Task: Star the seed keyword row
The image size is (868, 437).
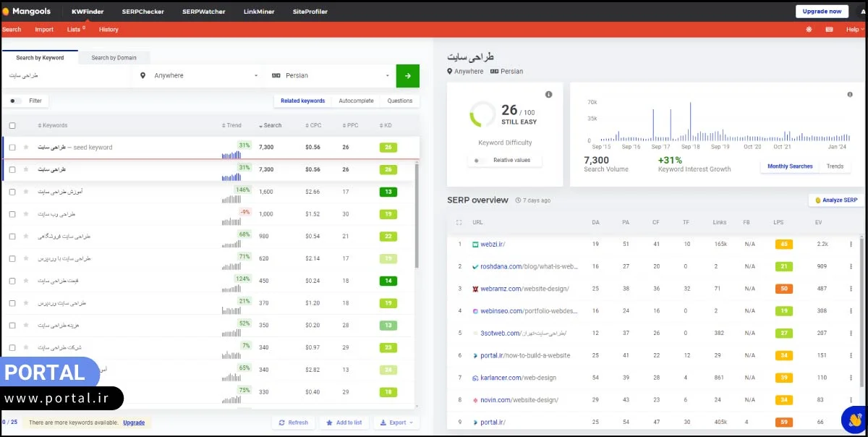Action: (x=27, y=147)
